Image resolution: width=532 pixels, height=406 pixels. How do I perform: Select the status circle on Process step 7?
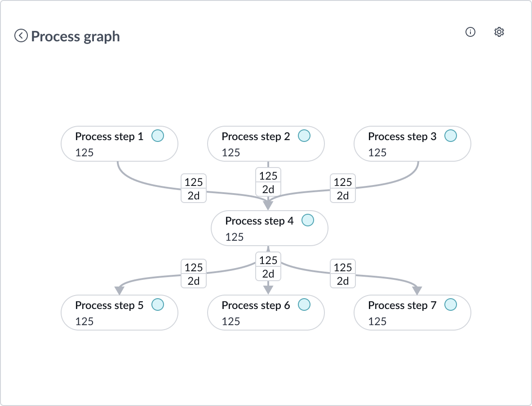[450, 304]
